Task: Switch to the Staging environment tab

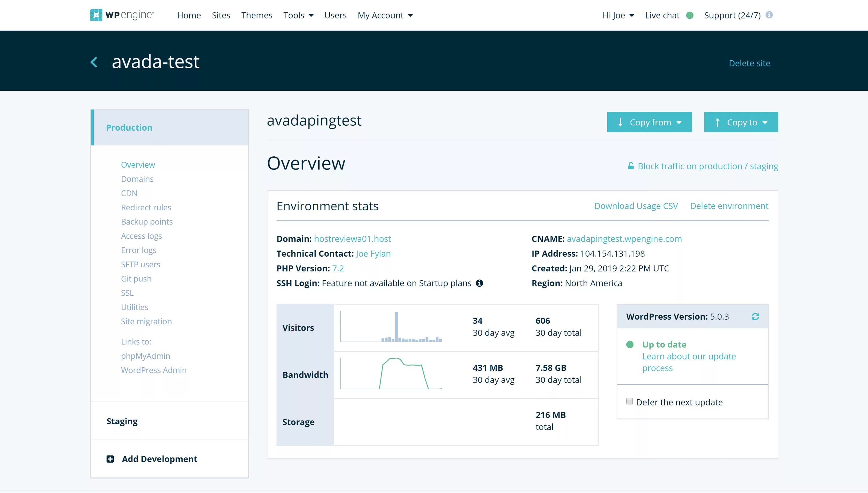Action: [122, 421]
